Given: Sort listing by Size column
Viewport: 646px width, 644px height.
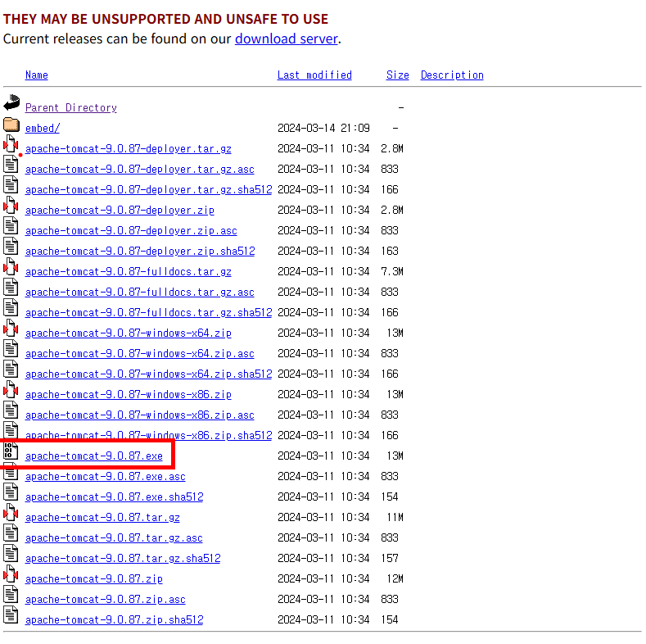Looking at the screenshot, I should pos(398,75).
